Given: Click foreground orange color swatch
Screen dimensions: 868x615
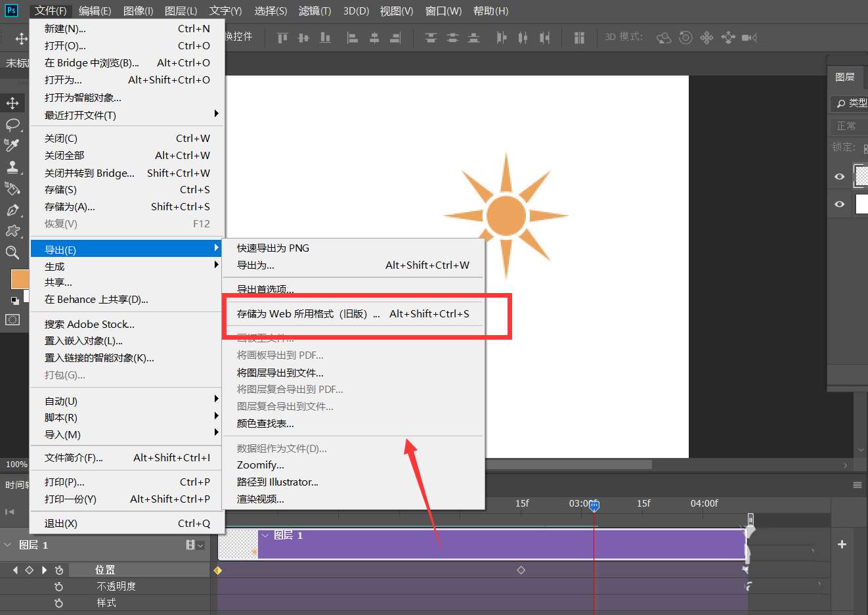Looking at the screenshot, I should click(x=20, y=279).
